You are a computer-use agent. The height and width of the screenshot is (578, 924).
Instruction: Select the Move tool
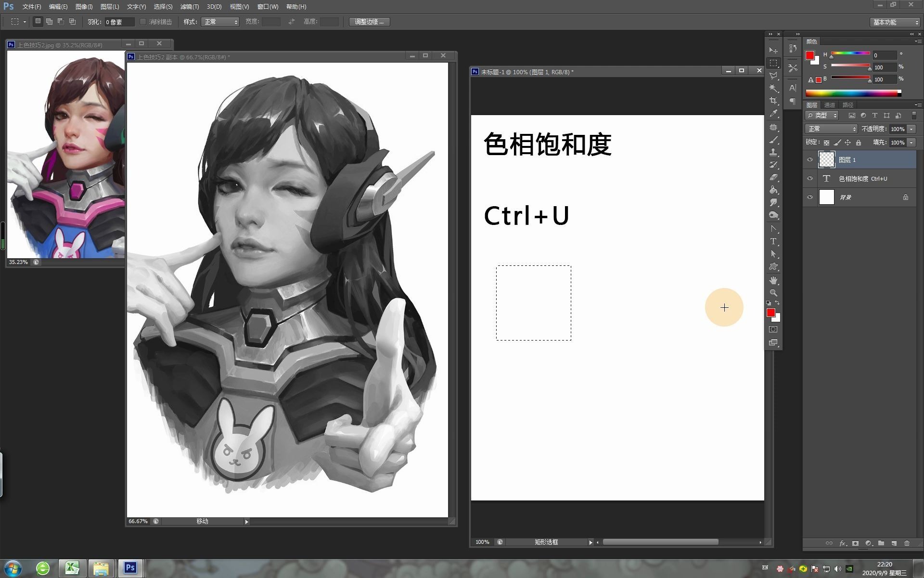(x=773, y=50)
